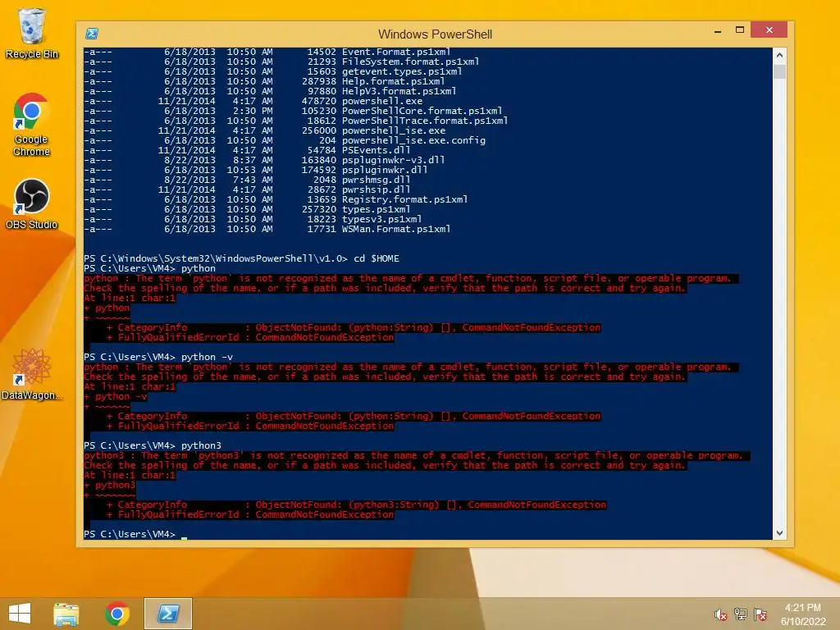Open the Recycle Bin desktop icon

(x=31, y=33)
